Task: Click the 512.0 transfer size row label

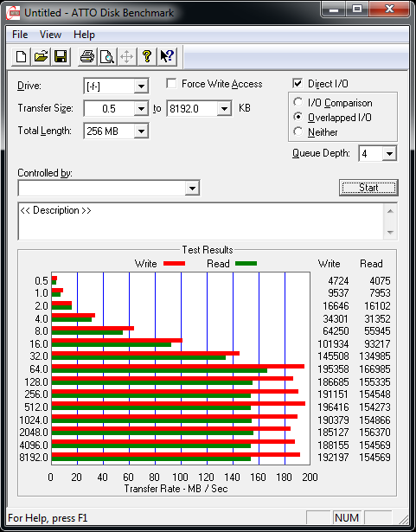Action: point(36,407)
